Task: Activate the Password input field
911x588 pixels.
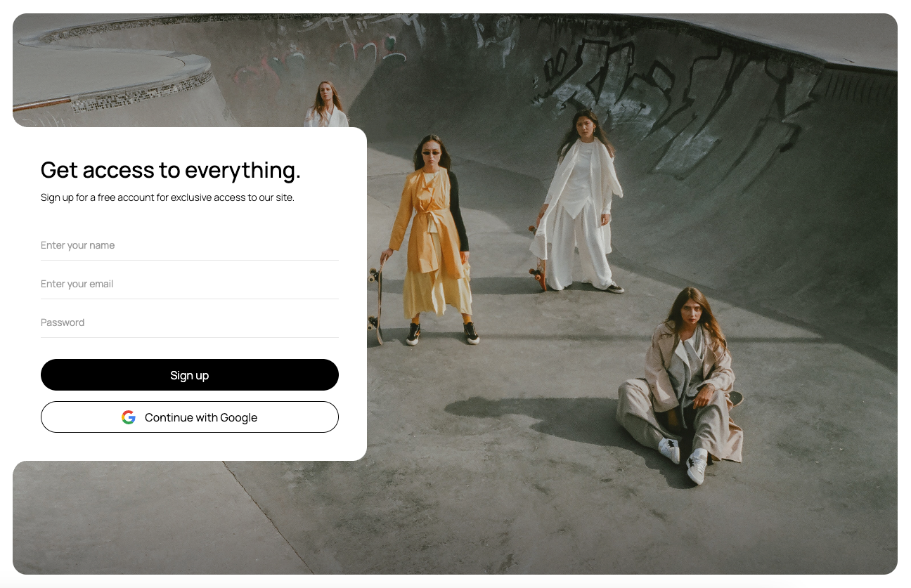Action: click(190, 322)
